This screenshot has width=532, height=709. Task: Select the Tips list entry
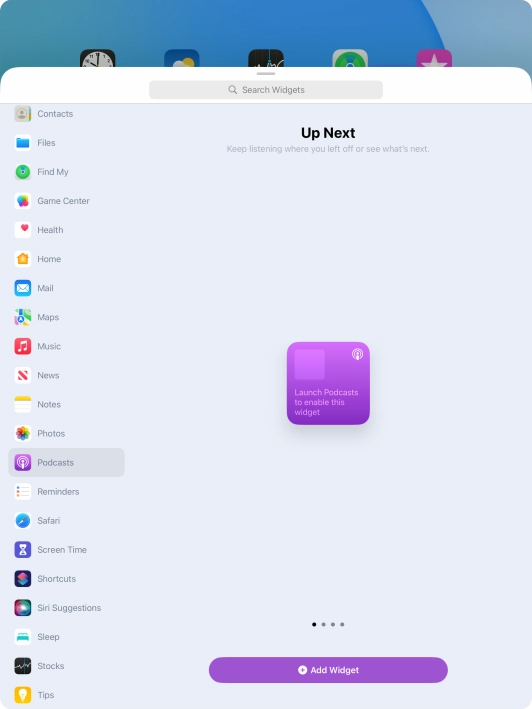pyautogui.click(x=66, y=695)
